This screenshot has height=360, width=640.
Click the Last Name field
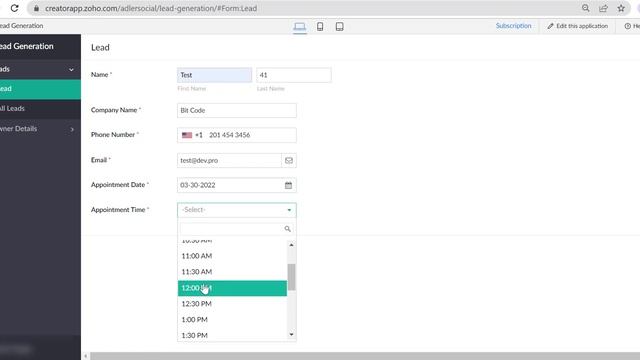click(x=294, y=75)
